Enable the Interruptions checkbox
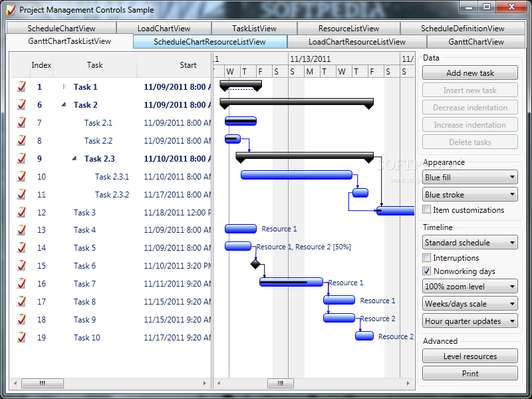Viewport: 532px width, 399px height. click(x=427, y=257)
